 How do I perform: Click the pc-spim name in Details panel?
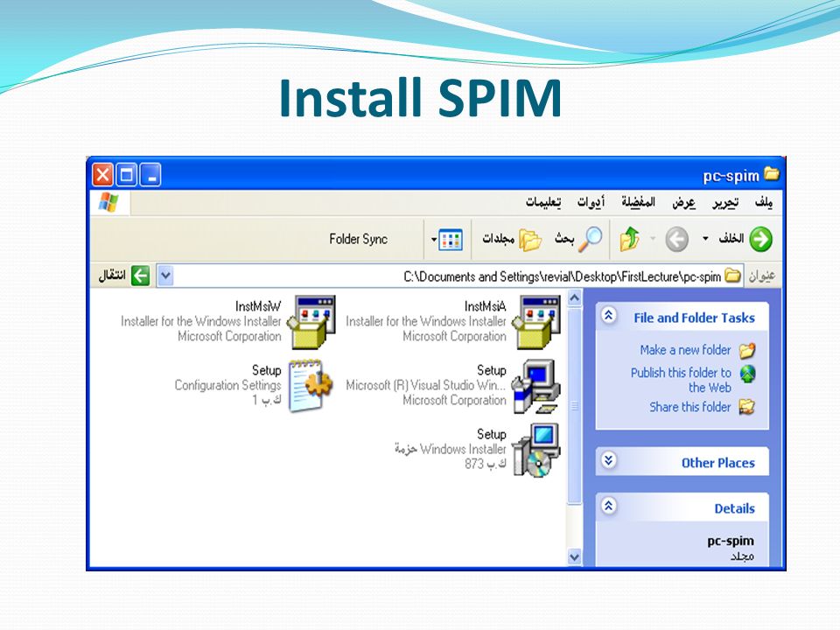coord(730,541)
